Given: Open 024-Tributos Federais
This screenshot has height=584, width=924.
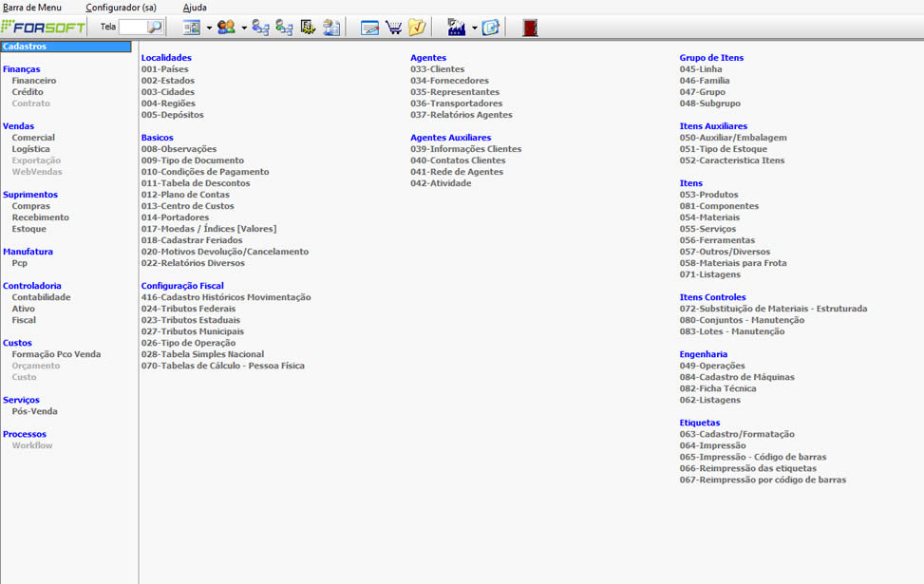Looking at the screenshot, I should [x=189, y=309].
